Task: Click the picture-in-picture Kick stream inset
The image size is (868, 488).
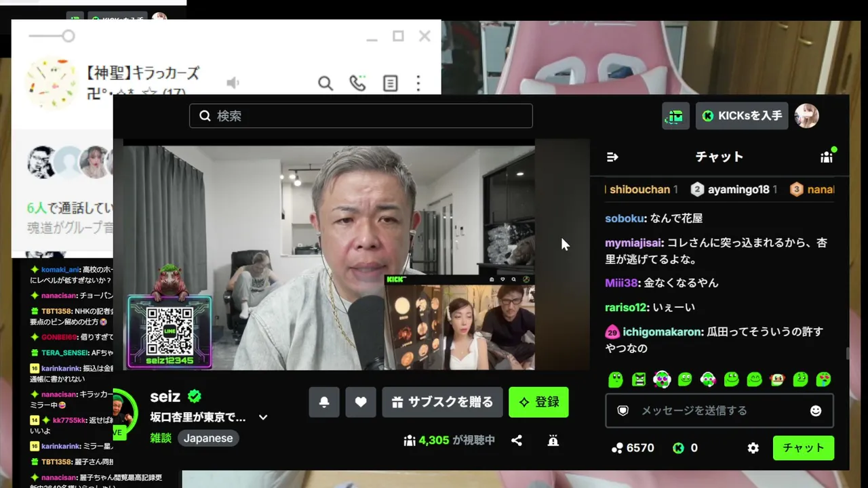Action: click(460, 322)
